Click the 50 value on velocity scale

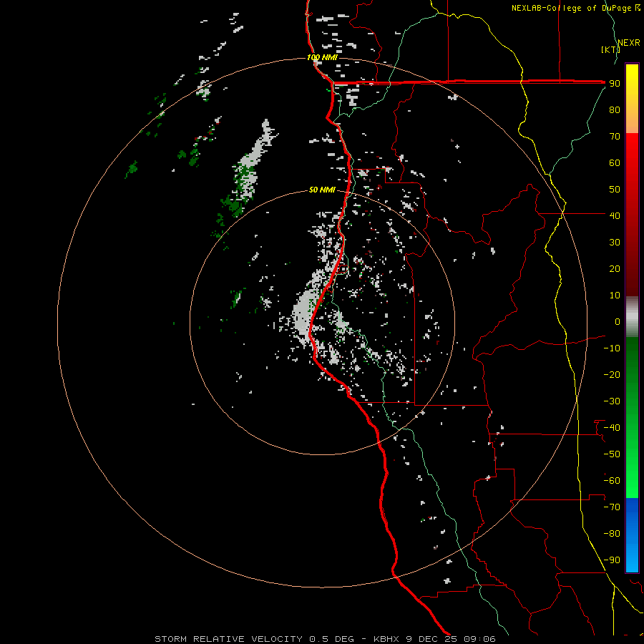point(615,190)
